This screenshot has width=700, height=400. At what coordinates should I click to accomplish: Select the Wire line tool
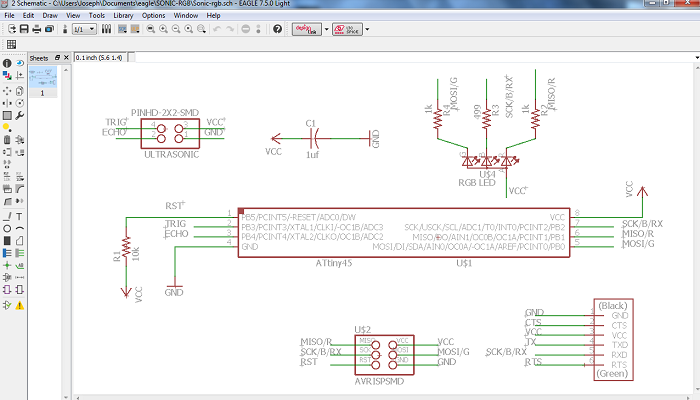click(x=7, y=217)
